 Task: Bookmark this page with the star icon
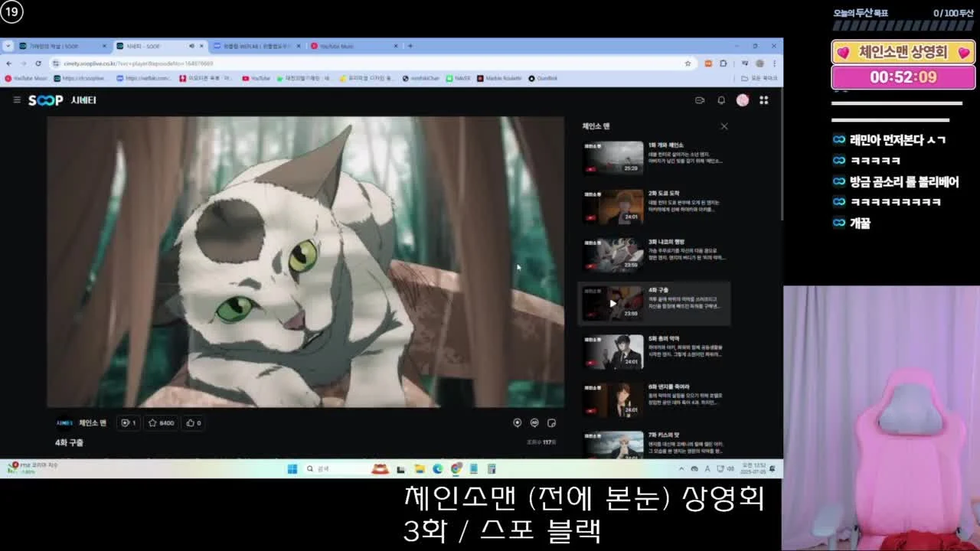point(688,64)
